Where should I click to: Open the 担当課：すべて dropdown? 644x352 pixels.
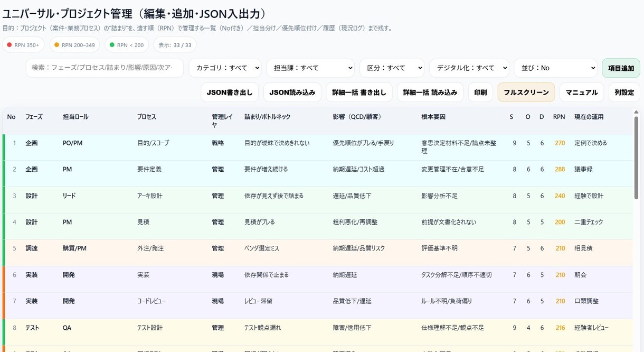310,68
